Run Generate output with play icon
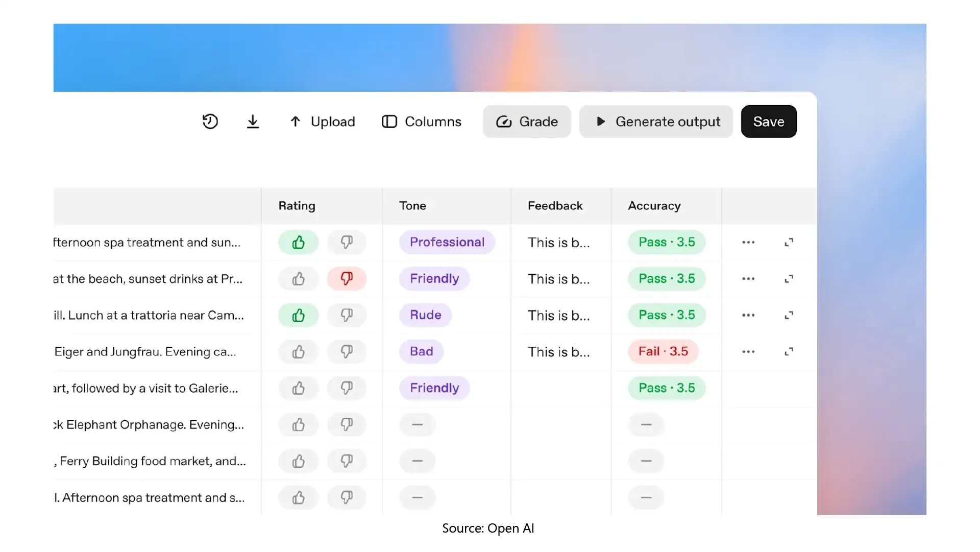This screenshot has width=980, height=552. [656, 122]
